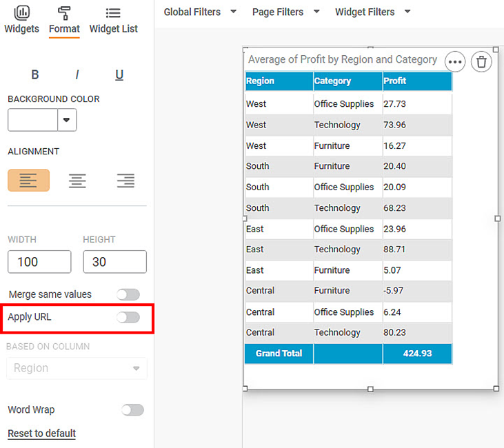
Task: Turn on the Apply URL toggle
Action: 128,317
